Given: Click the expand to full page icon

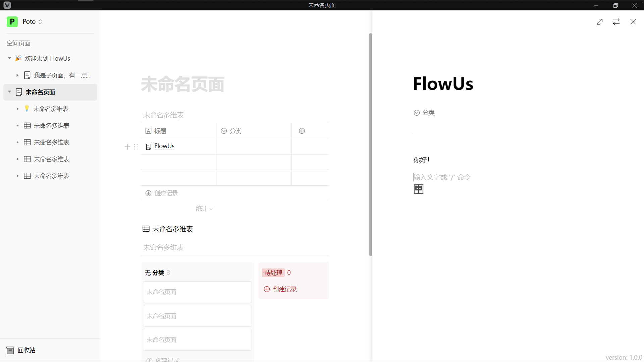Looking at the screenshot, I should (x=599, y=22).
